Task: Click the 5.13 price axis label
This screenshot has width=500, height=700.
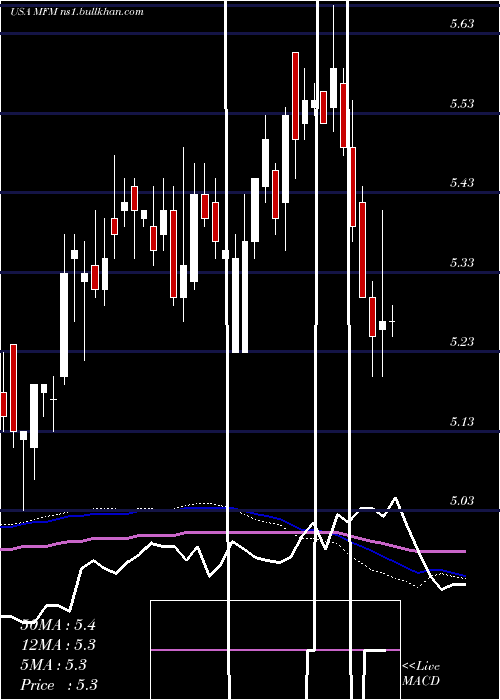Action: point(462,421)
